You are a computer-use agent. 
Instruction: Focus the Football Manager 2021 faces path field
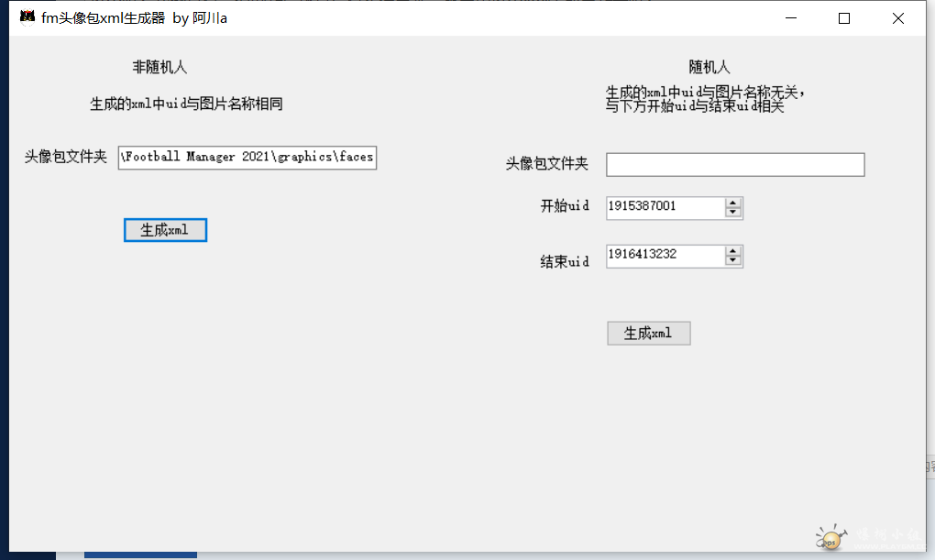tap(247, 157)
